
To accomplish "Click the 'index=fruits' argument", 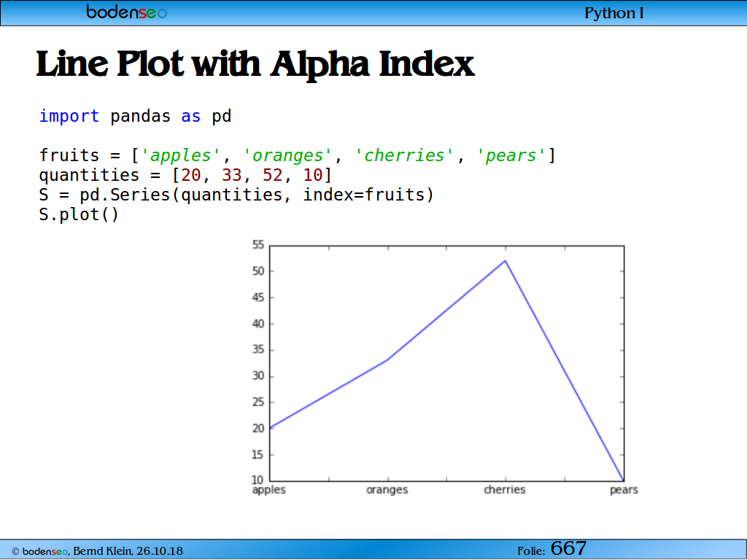I will (x=363, y=195).
